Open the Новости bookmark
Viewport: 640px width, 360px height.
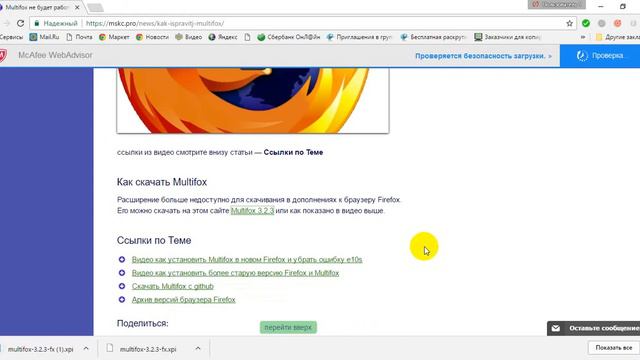click(x=152, y=37)
